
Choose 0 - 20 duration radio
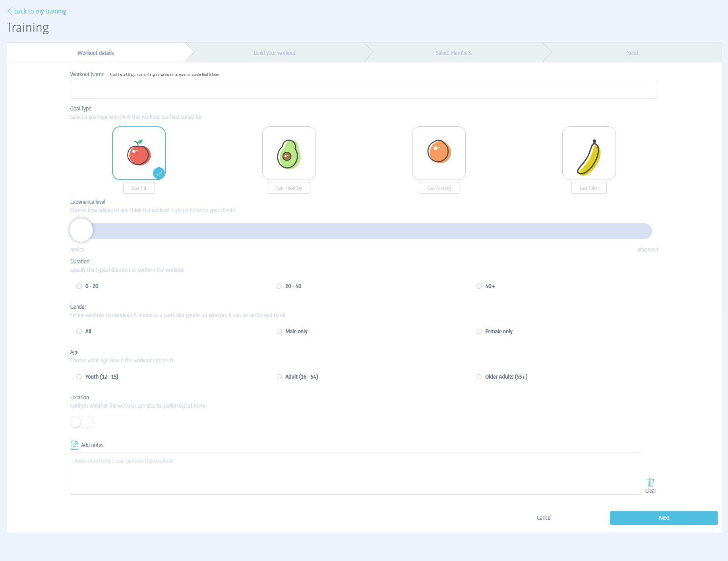click(79, 286)
